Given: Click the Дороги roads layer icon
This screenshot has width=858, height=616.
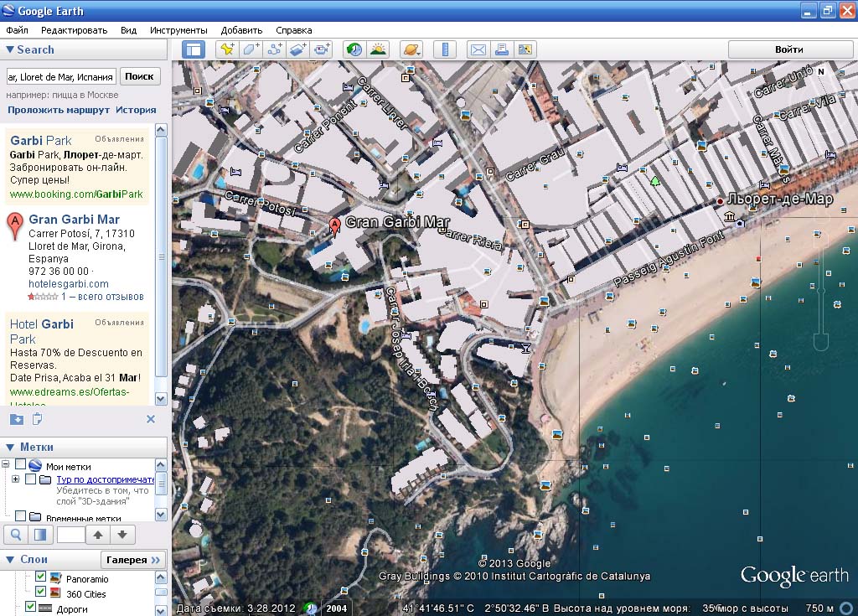Looking at the screenshot, I should (x=45, y=608).
